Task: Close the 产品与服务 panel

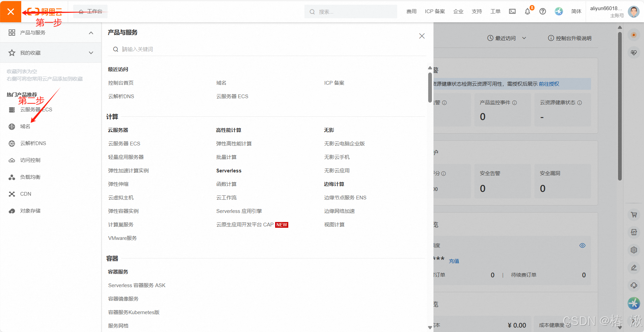Action: point(422,36)
